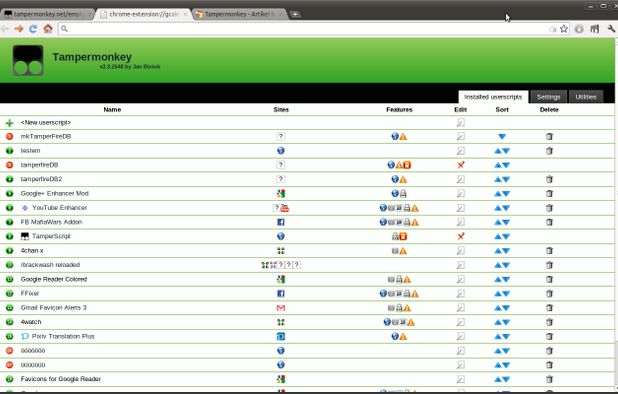
Task: Toggle enabled state of tamperfireDB2 script
Action: point(9,179)
